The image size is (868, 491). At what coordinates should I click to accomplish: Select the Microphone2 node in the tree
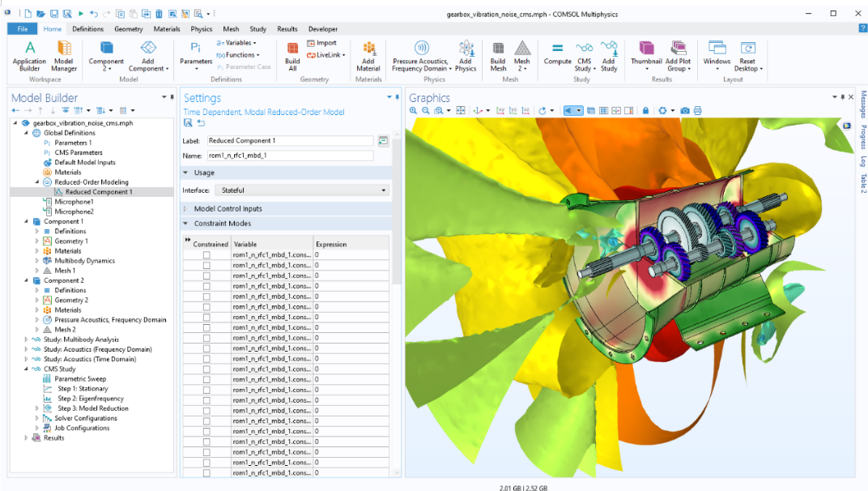(x=74, y=211)
